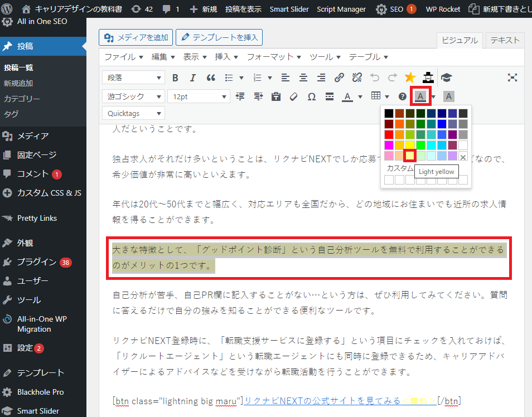This screenshot has width=532, height=417.
Task: Clear formatting with the eraser icon
Action: tap(294, 96)
